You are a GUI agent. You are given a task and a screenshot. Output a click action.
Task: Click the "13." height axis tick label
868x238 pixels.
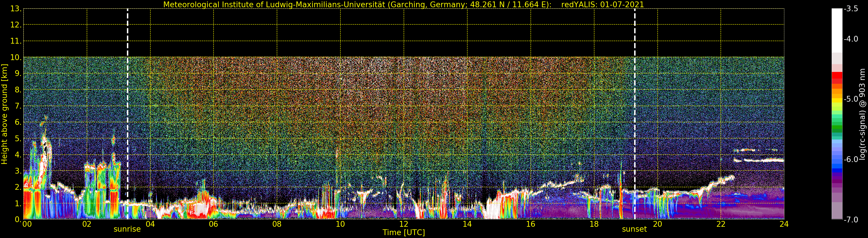16,9
